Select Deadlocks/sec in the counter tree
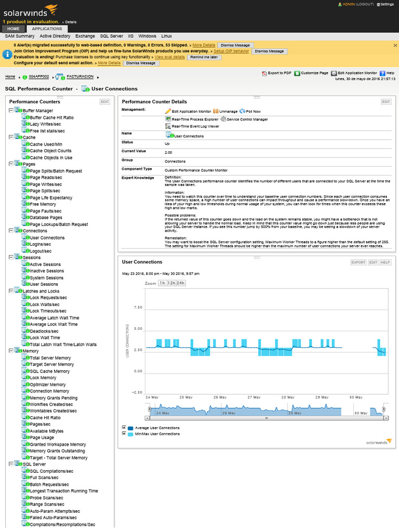This screenshot has width=399, height=532. (x=44, y=331)
